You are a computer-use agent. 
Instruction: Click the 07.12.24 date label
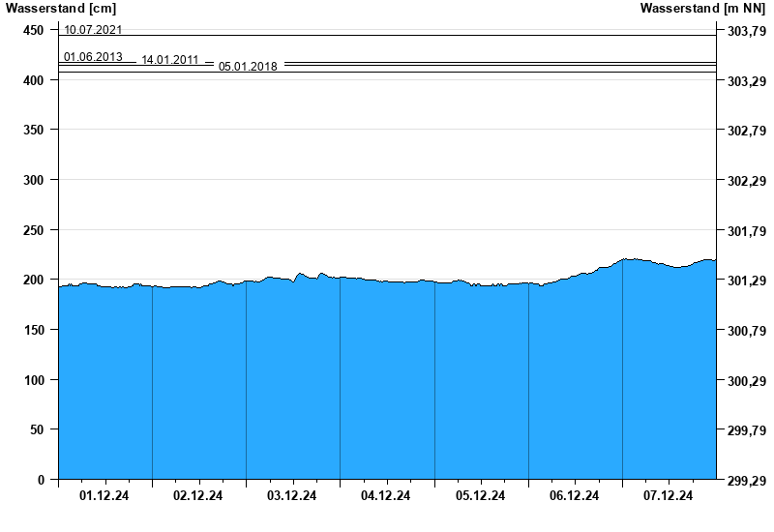(669, 496)
